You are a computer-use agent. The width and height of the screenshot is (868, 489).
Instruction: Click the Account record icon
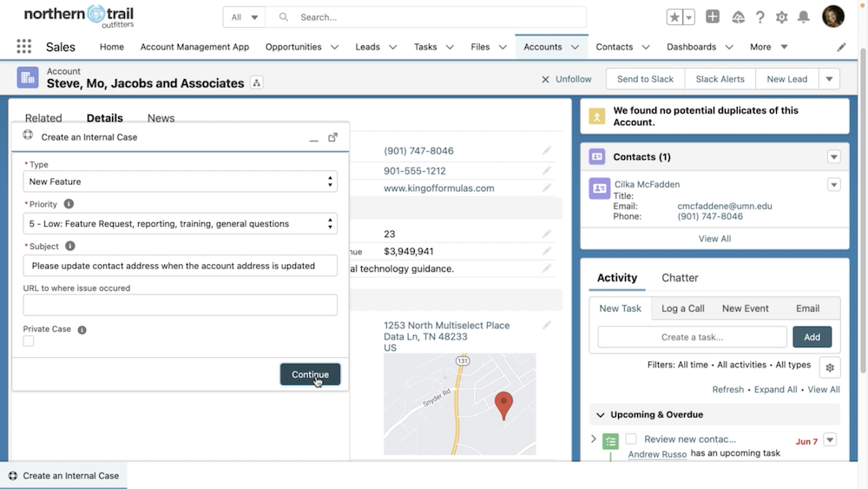coord(28,78)
